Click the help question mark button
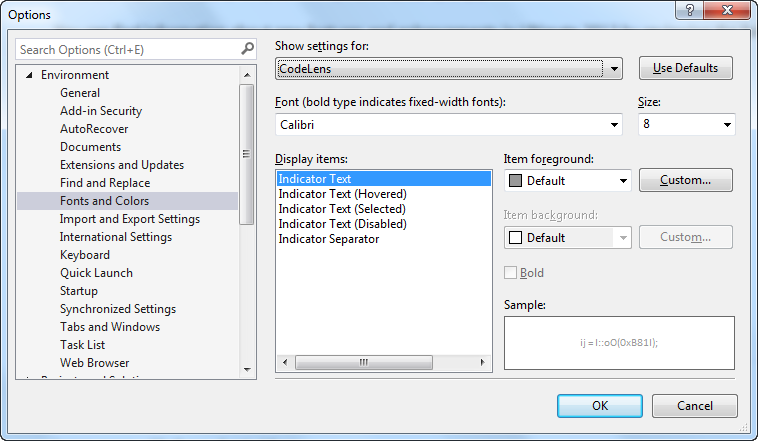 click(687, 11)
